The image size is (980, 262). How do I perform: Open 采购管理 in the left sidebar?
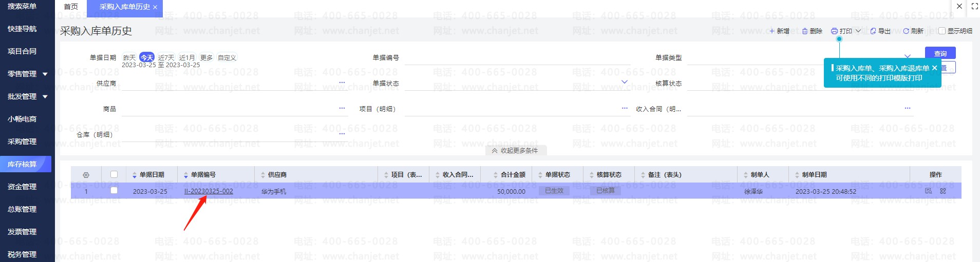point(22,142)
